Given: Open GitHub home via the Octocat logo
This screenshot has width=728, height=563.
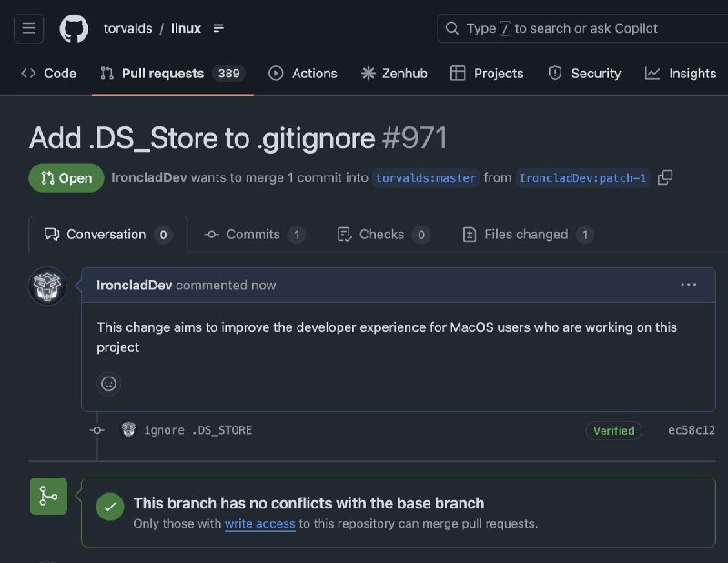Looking at the screenshot, I should pyautogui.click(x=74, y=28).
